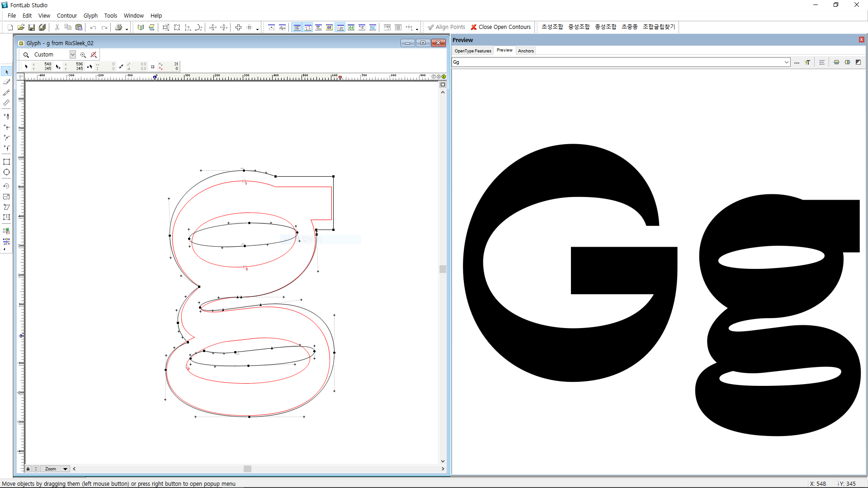Select the Rotate tool

(x=6, y=186)
